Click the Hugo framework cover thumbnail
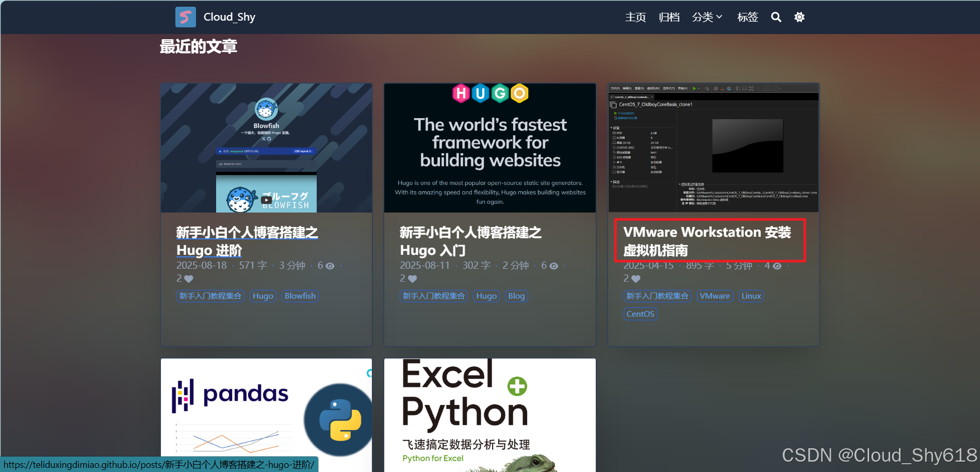Viewport: 980px width, 472px height. 490,148
